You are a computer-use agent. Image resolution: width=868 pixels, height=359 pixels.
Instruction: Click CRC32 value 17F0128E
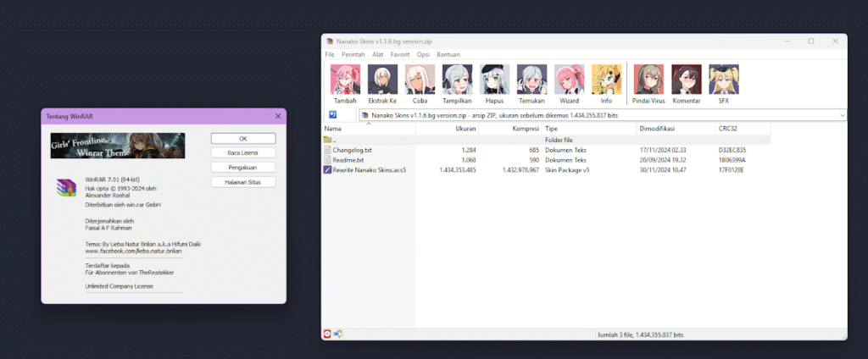click(731, 170)
